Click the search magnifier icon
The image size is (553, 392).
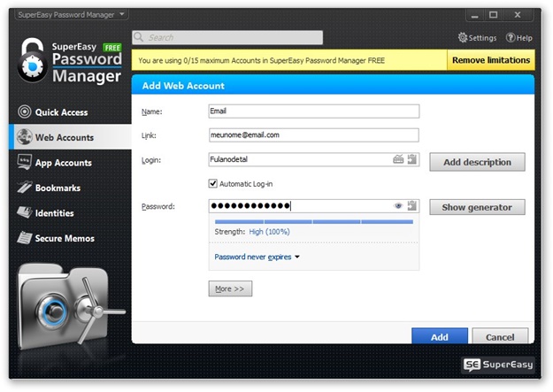point(139,37)
